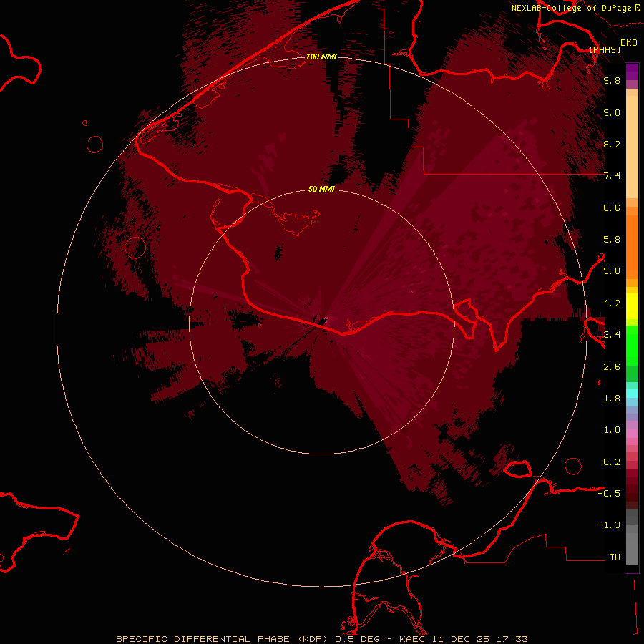This screenshot has width=644, height=644.
Task: Click the 2.6 scale value
Action: [612, 367]
